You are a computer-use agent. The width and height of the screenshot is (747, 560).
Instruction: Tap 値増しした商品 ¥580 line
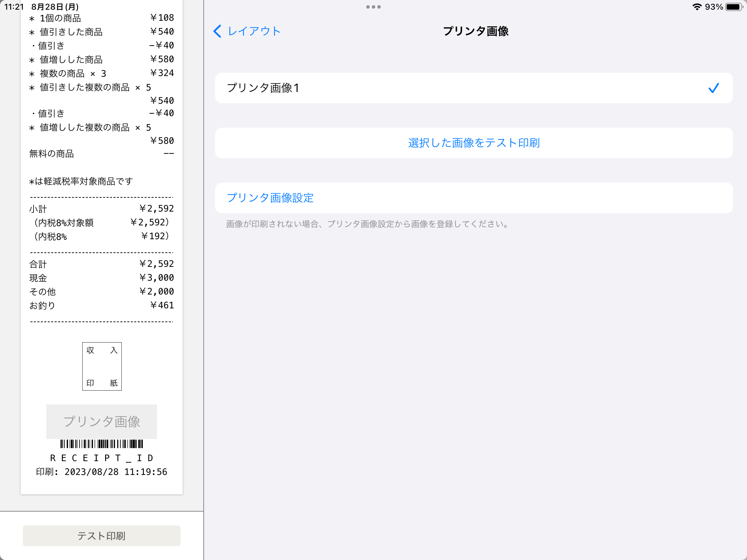click(102, 59)
